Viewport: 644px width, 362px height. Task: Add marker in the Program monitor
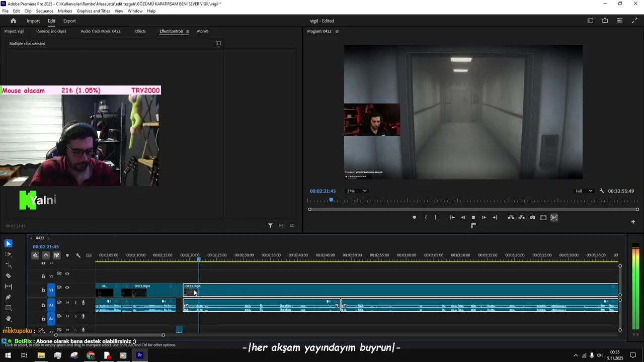coord(415,218)
